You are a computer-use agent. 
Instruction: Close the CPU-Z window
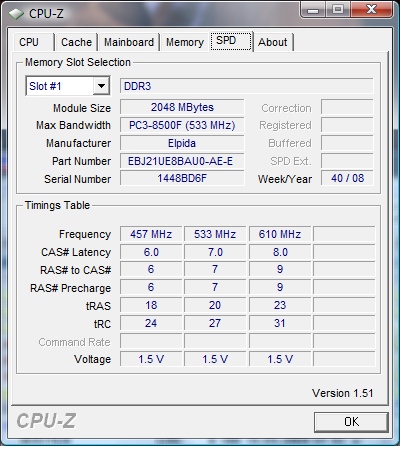(x=371, y=9)
